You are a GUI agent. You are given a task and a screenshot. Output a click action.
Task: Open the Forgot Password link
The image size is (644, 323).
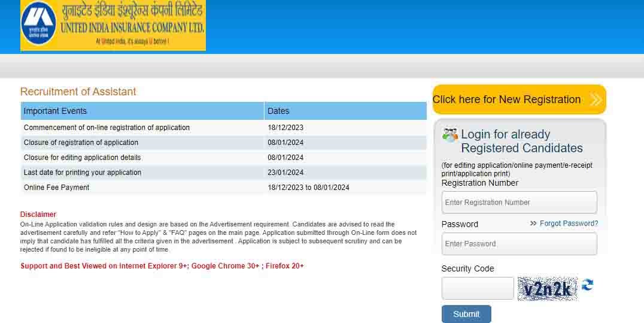569,224
